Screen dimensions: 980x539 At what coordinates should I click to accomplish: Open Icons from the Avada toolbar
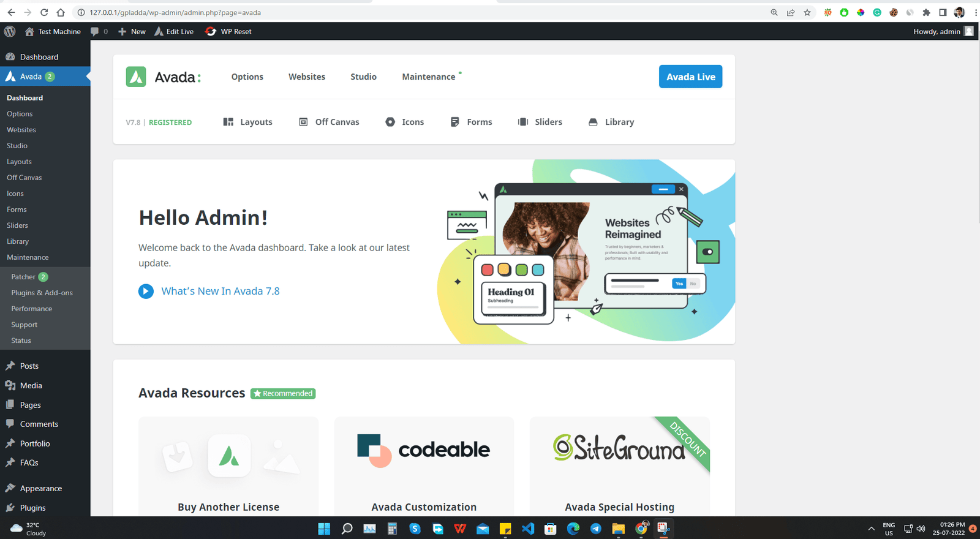pos(405,122)
